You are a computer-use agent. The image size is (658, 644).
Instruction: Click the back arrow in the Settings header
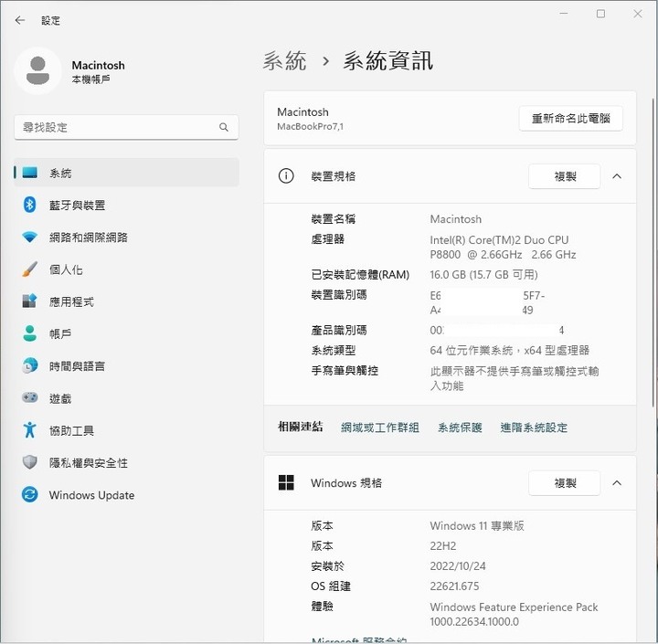pyautogui.click(x=20, y=20)
